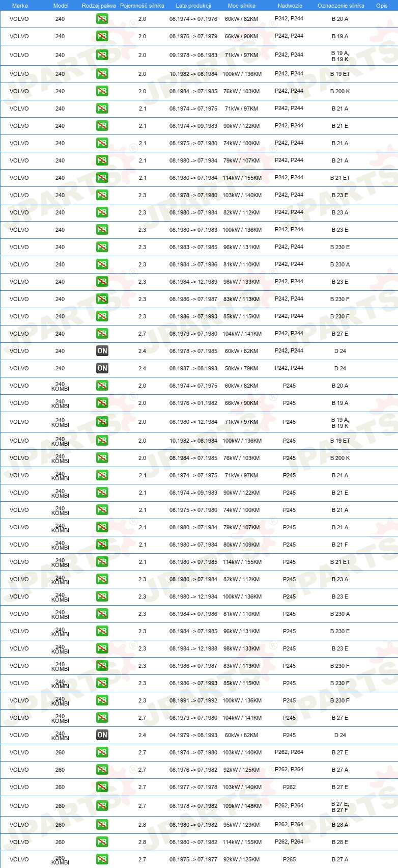Click petrol icon in 240 P242 B 19 ET row
The width and height of the screenshot is (398, 868).
pyautogui.click(x=102, y=74)
